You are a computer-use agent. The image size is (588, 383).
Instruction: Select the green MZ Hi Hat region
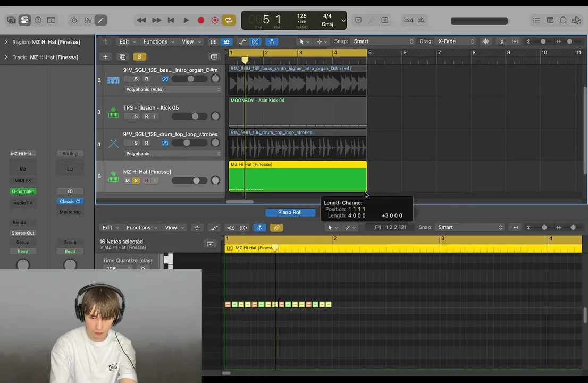pos(298,176)
